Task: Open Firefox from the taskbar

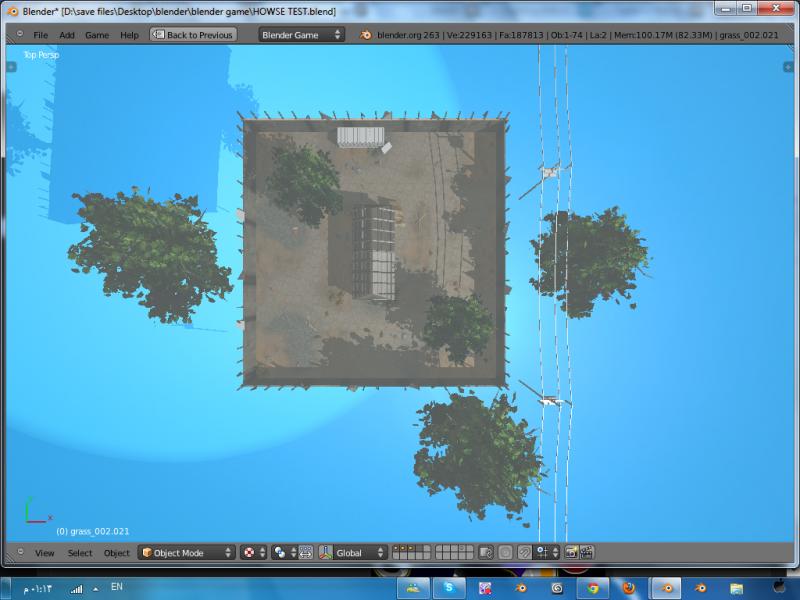Action: click(629, 588)
